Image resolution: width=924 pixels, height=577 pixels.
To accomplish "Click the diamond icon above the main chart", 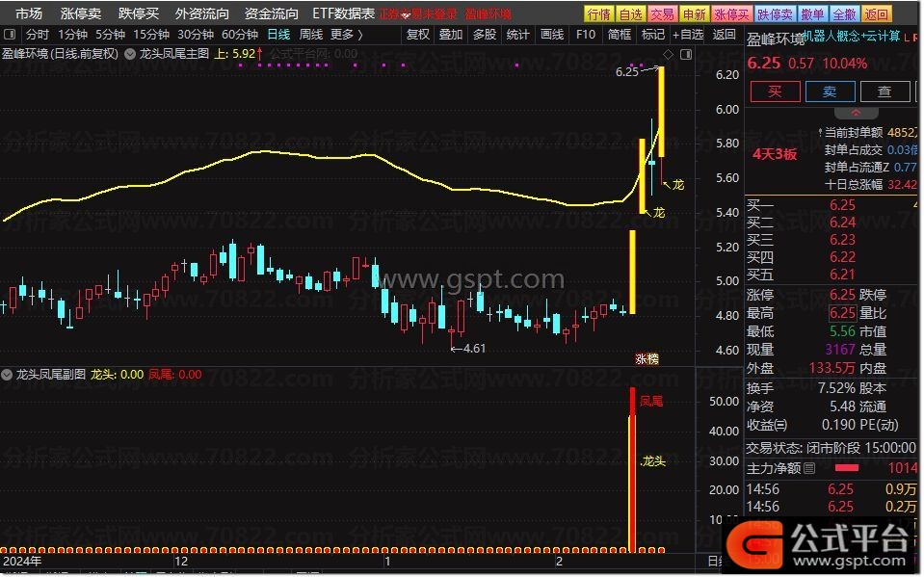I will pyautogui.click(x=669, y=54).
